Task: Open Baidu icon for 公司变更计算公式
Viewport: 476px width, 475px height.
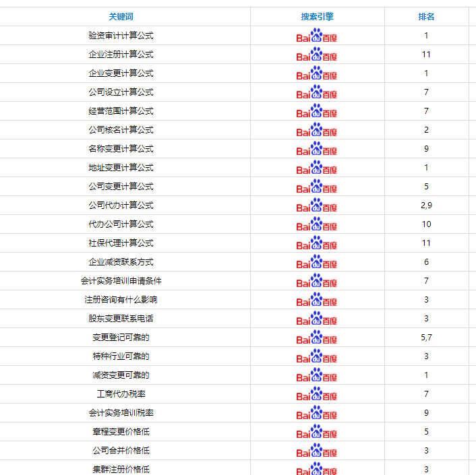Action: 317,186
